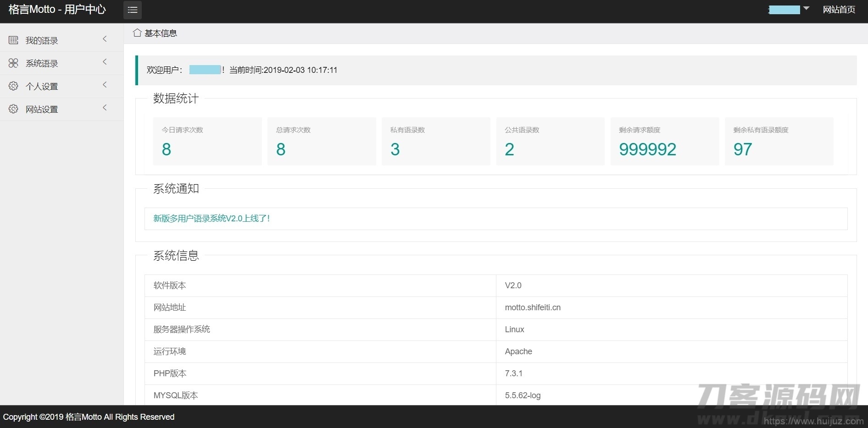This screenshot has width=868, height=428.
Task: Open the 网站设置 menu item
Action: pyautogui.click(x=61, y=109)
